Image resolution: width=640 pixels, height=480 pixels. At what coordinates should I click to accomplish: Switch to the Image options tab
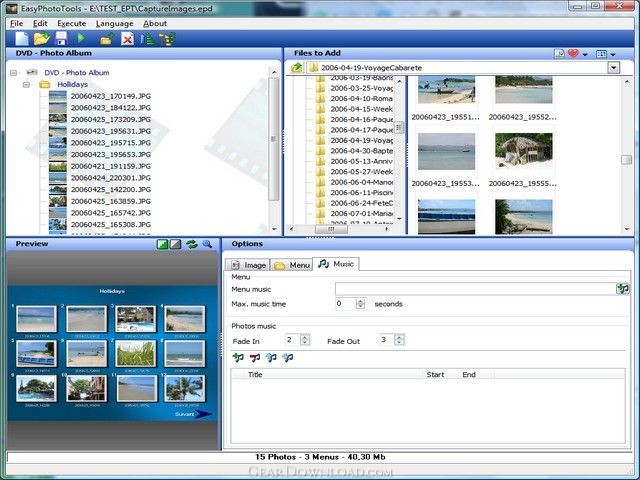point(248,265)
